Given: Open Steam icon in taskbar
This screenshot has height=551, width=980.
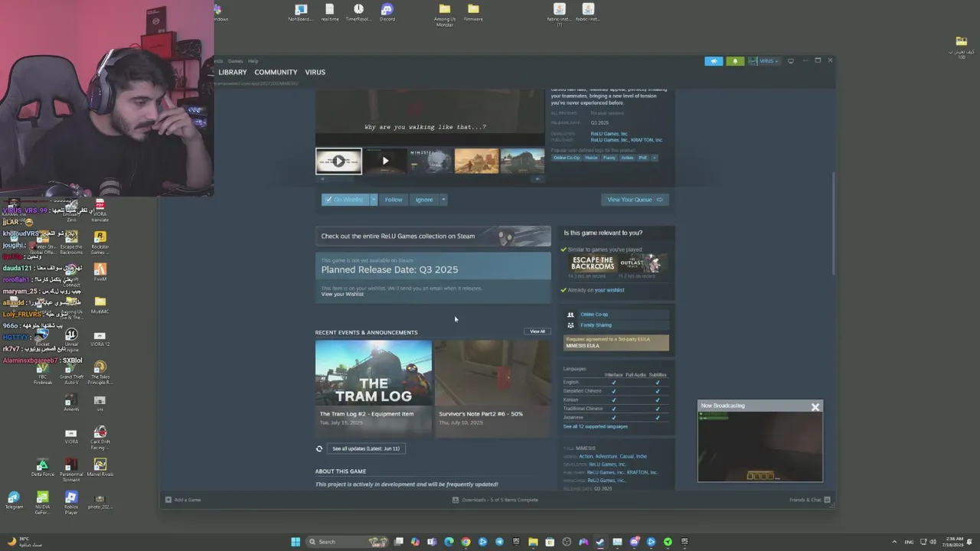Looking at the screenshot, I should (x=600, y=542).
